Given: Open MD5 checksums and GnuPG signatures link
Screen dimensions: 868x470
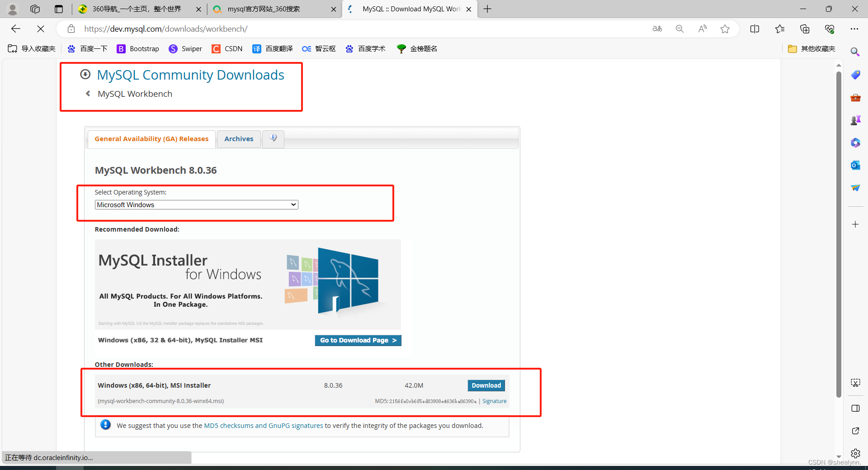Looking at the screenshot, I should tap(264, 426).
